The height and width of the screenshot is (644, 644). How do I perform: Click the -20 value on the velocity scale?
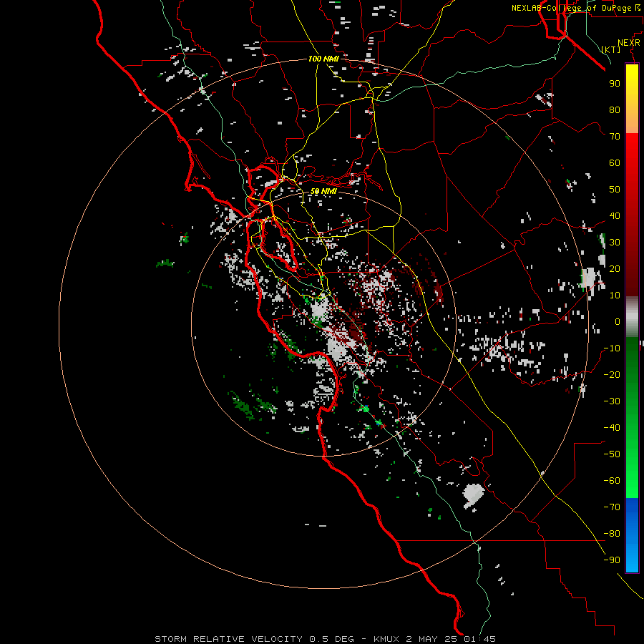pos(612,374)
